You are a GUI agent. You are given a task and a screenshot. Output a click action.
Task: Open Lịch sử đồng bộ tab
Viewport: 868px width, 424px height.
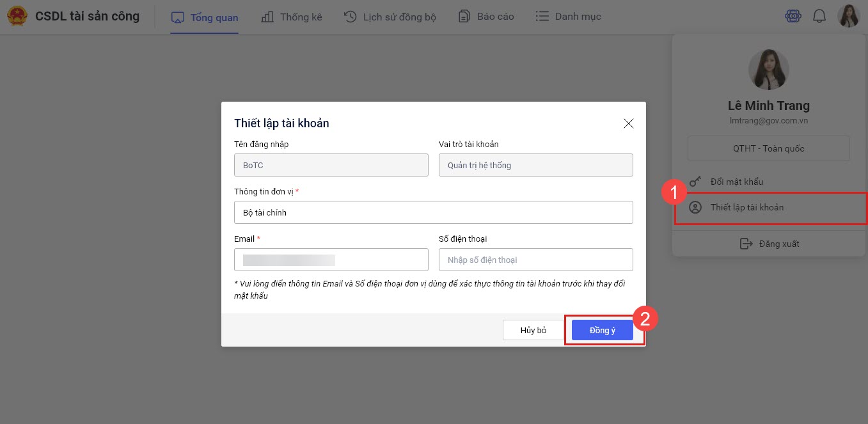pyautogui.click(x=390, y=17)
